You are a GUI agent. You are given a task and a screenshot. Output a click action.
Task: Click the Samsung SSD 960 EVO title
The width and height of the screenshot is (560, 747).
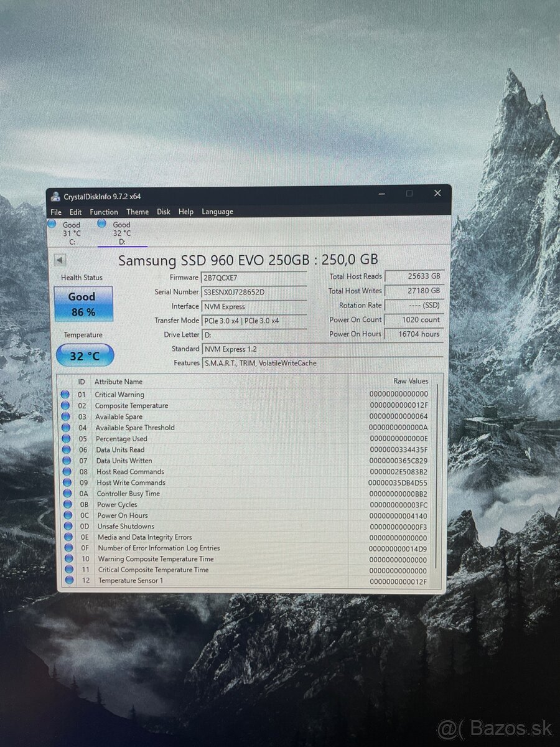point(248,260)
